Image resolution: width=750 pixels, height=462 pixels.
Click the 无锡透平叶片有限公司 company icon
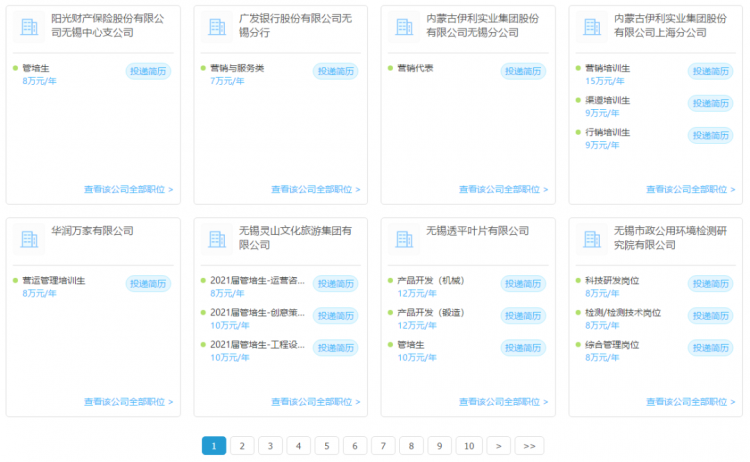[404, 239]
